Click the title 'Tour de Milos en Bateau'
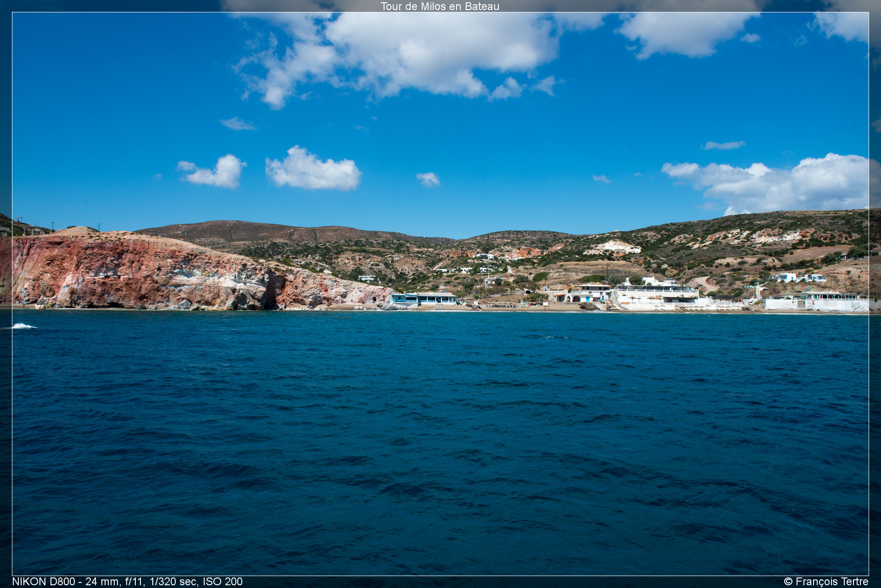881x588 pixels. [x=440, y=6]
